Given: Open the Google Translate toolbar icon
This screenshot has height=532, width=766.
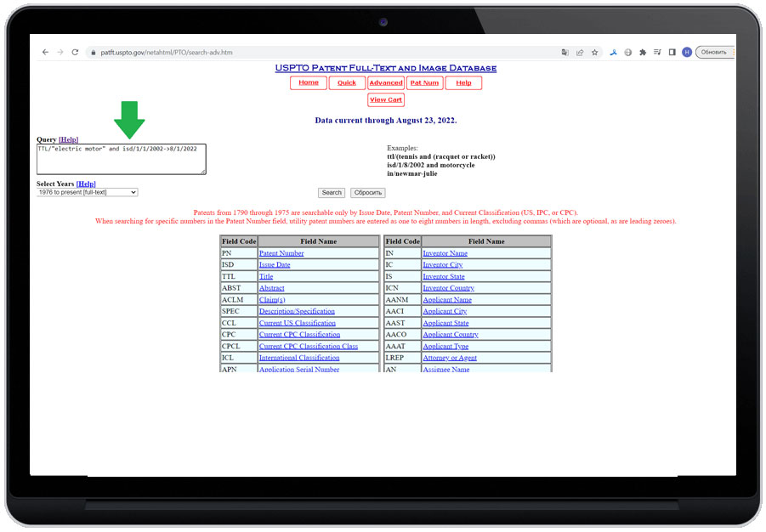Looking at the screenshot, I should (565, 52).
